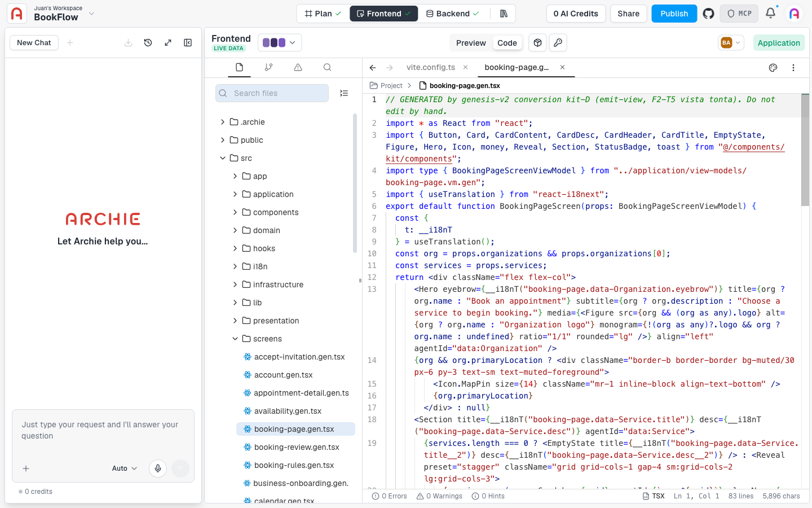
Task: Click the Share button
Action: click(629, 14)
